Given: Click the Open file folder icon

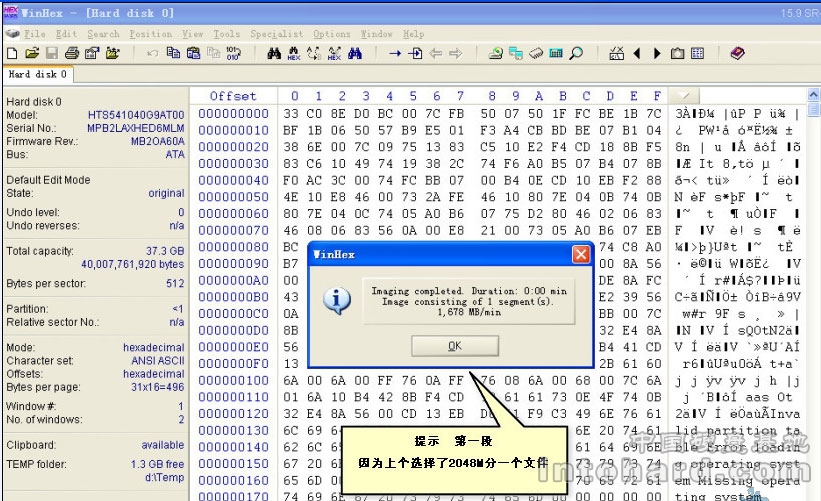Looking at the screenshot, I should point(32,53).
